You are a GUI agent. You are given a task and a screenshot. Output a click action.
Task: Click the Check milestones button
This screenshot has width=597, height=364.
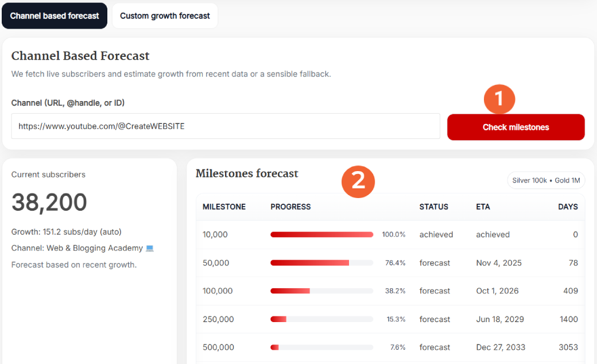click(x=516, y=127)
